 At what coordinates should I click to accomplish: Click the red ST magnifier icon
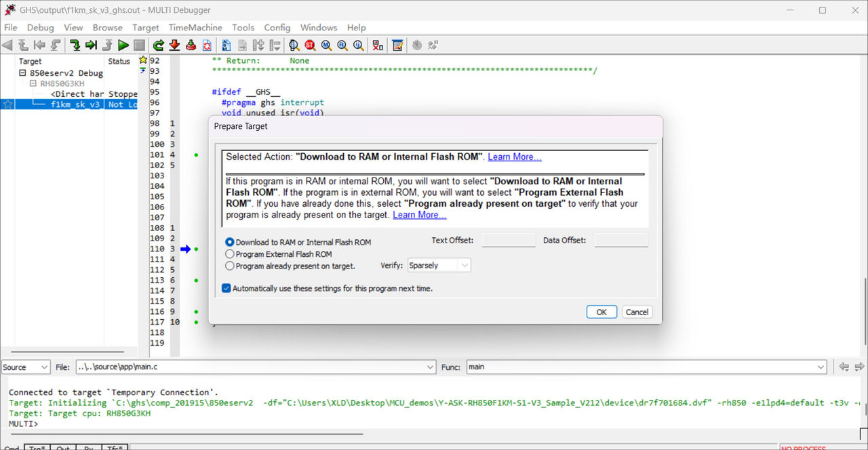pyautogui.click(x=310, y=45)
